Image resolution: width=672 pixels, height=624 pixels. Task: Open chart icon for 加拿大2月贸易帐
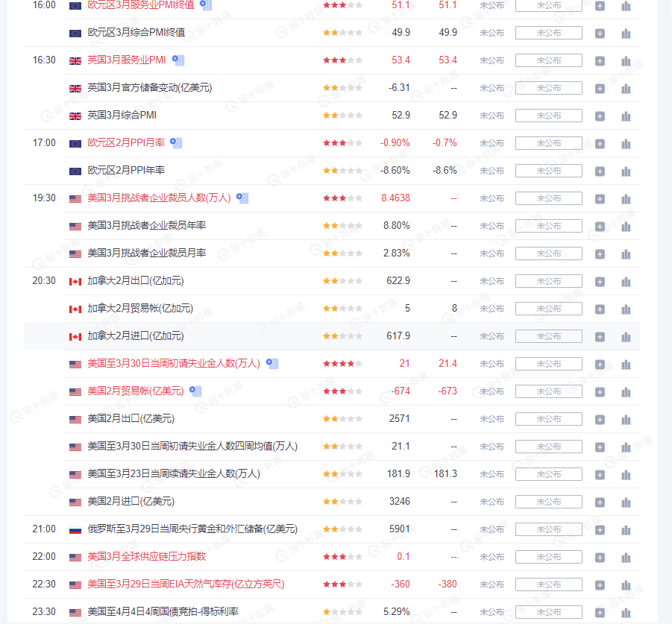click(x=627, y=309)
